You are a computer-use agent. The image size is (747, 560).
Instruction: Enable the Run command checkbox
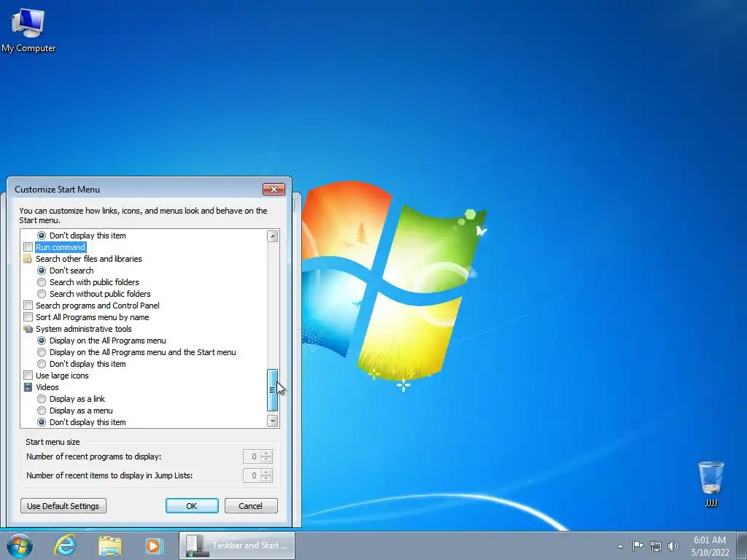(x=28, y=247)
